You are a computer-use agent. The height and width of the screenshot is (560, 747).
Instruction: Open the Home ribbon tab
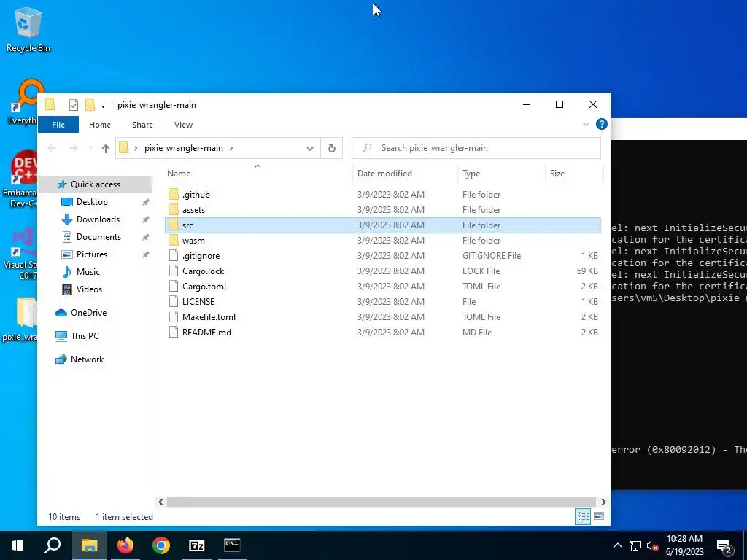point(99,125)
